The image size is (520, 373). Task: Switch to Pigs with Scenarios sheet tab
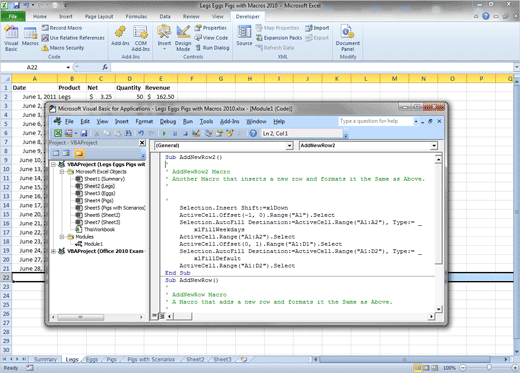(151, 359)
